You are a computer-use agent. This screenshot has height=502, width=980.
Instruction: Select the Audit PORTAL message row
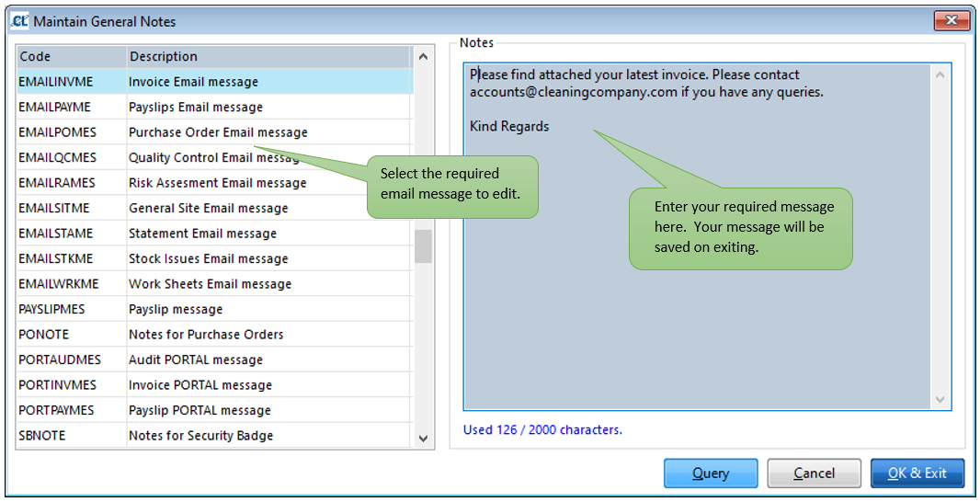[x=215, y=359]
